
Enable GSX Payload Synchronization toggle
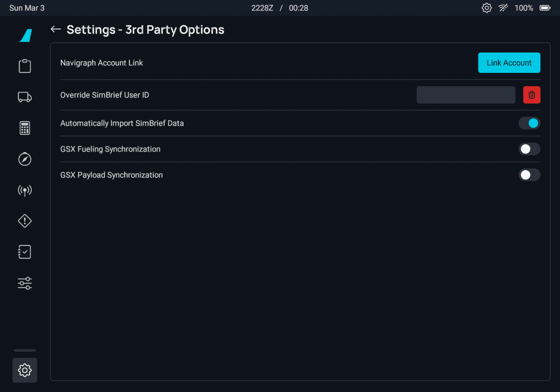click(529, 175)
